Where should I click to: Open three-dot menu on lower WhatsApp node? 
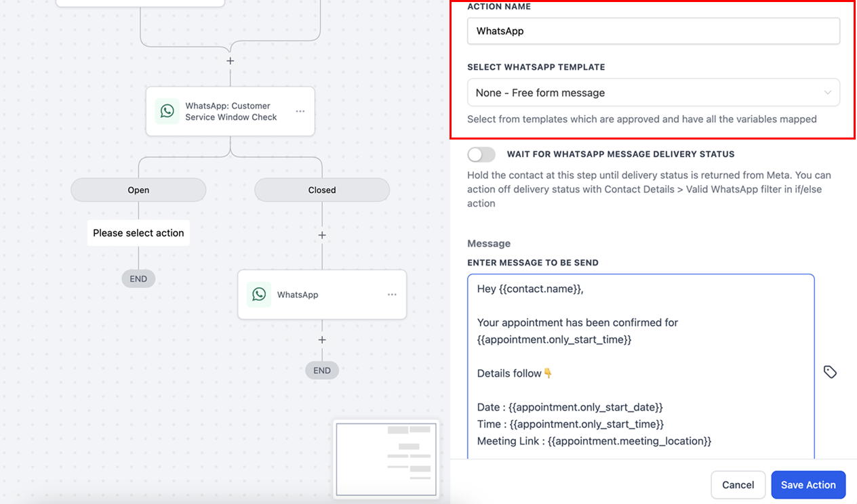click(x=392, y=295)
